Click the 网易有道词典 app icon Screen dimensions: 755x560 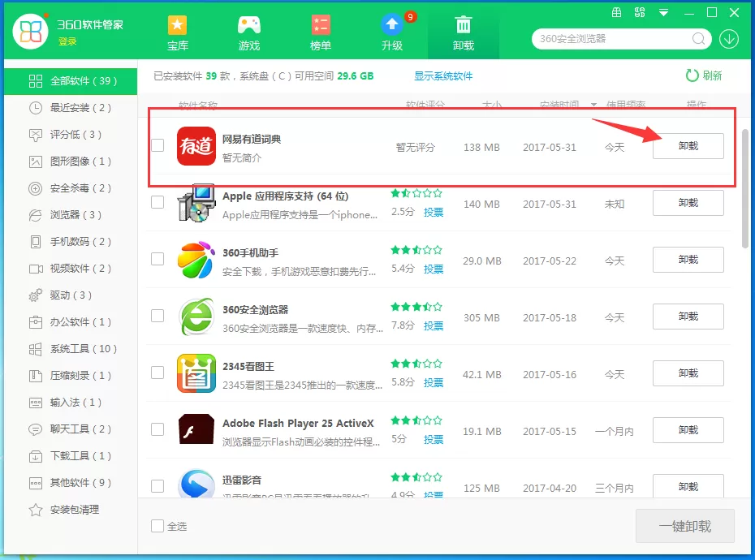pos(196,146)
